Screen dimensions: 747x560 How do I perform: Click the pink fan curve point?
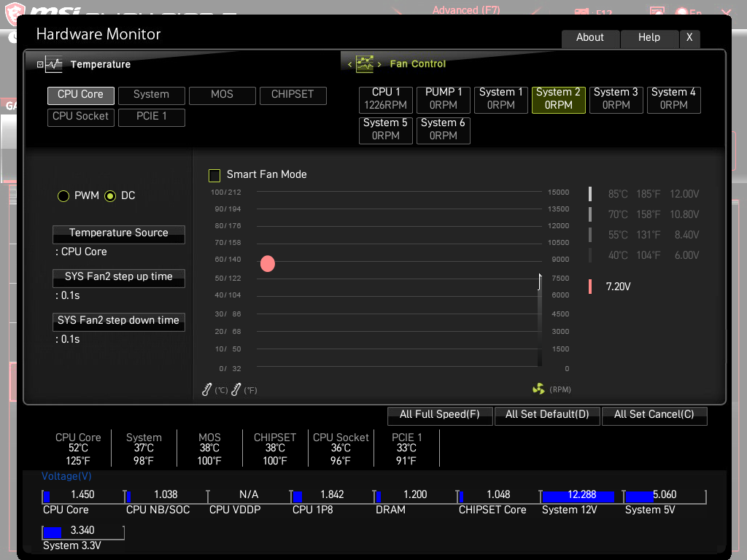pos(268,263)
